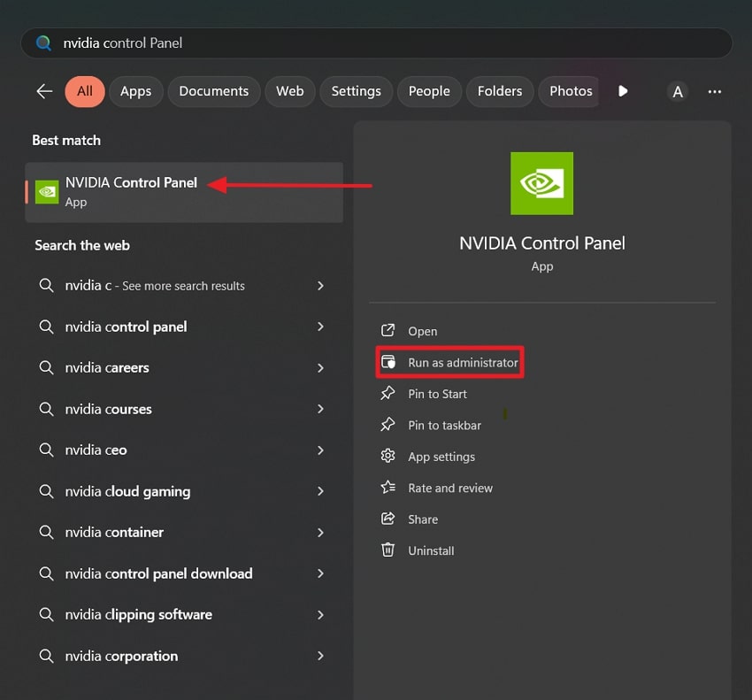The image size is (752, 700).
Task: Click the Pin to taskbar pin icon
Action: click(x=388, y=425)
